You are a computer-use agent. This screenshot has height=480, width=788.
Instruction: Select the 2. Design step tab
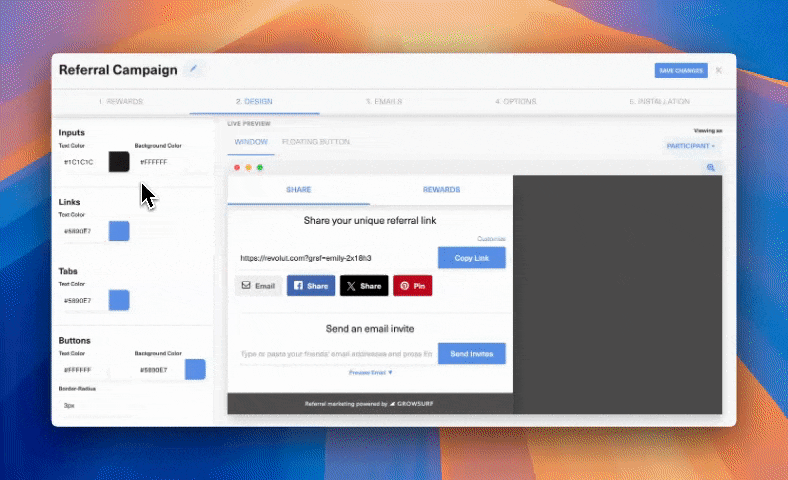coord(254,102)
